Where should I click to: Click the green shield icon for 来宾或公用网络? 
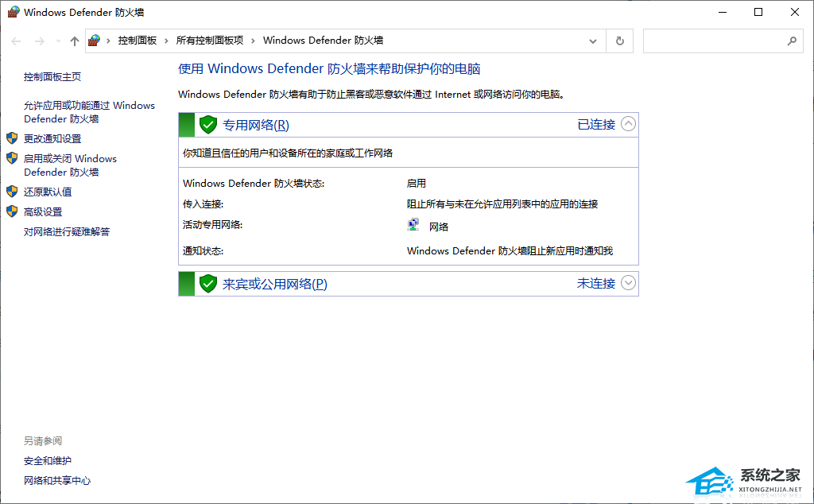click(208, 284)
